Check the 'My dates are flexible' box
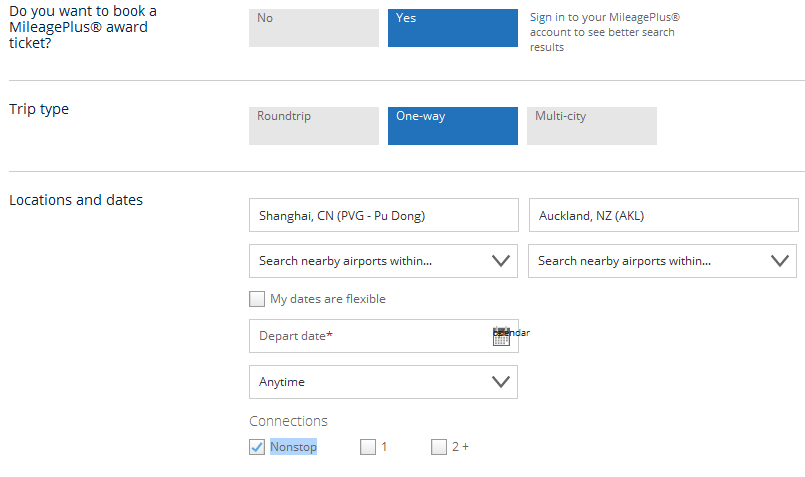805x477 pixels. [x=257, y=299]
